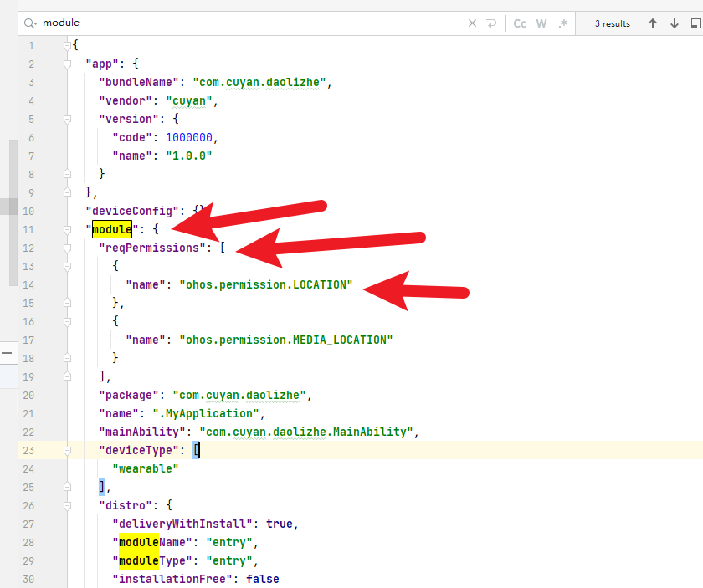
Task: Click "ohos.permission.MEDIA_LOCATION" value
Action: point(286,340)
